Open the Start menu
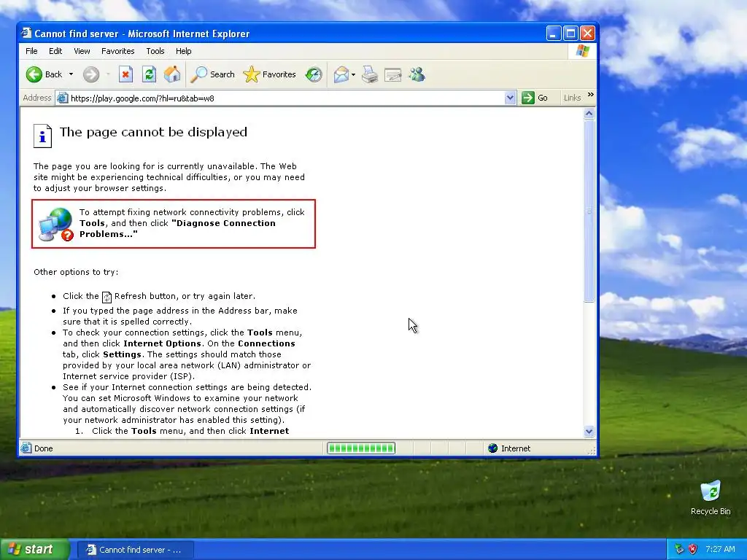The width and height of the screenshot is (747, 560). 34,550
